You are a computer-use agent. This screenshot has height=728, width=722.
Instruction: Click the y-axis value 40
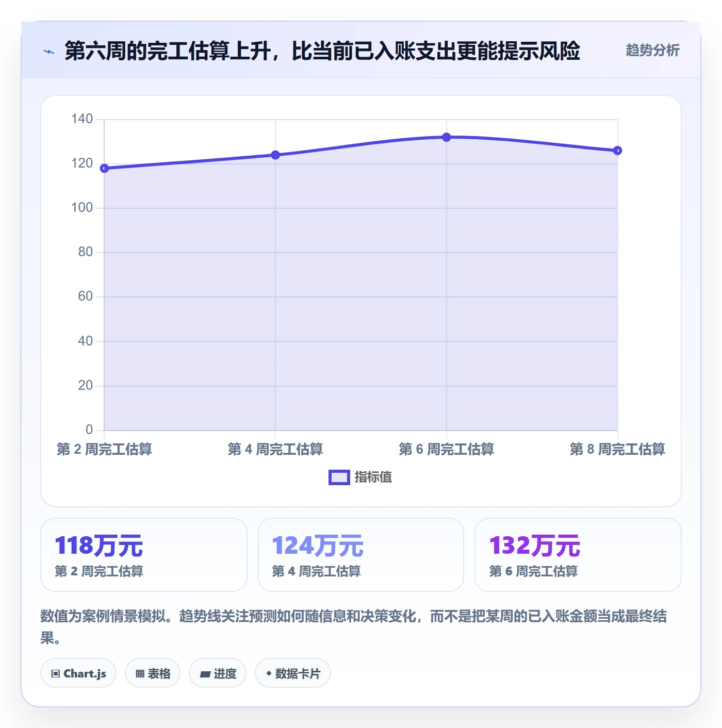86,341
